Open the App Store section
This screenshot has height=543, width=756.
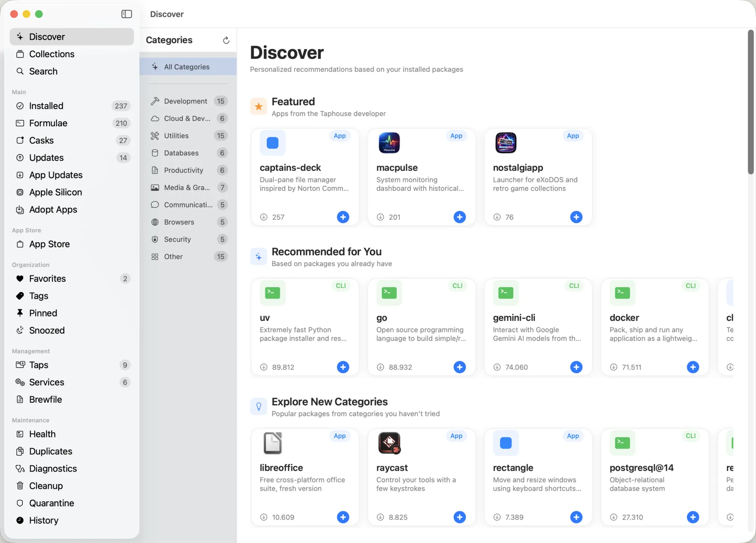click(72, 244)
